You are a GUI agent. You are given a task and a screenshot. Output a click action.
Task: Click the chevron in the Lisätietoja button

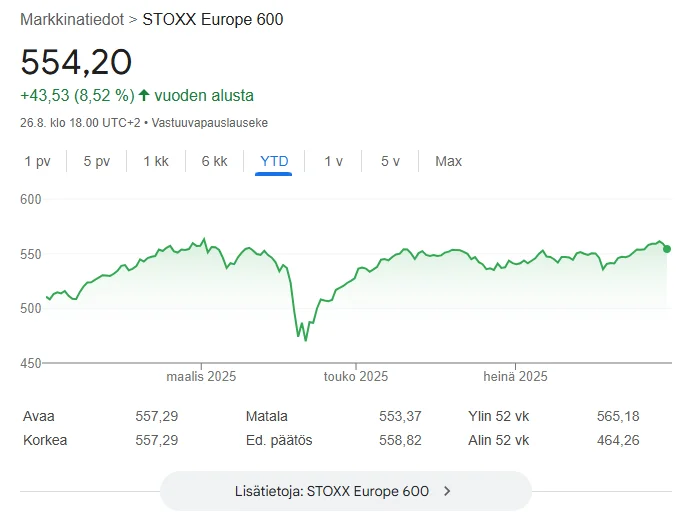tap(447, 491)
